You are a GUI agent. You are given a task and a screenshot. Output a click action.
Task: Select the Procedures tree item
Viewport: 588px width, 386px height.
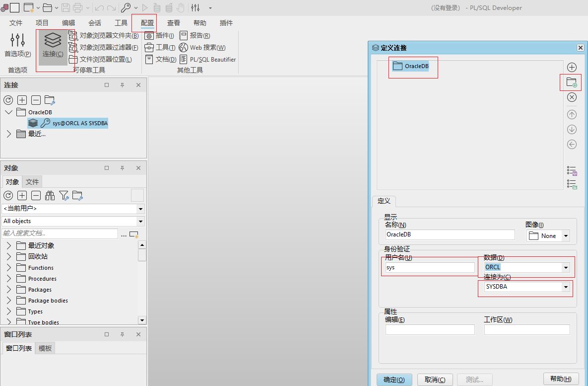(x=42, y=279)
